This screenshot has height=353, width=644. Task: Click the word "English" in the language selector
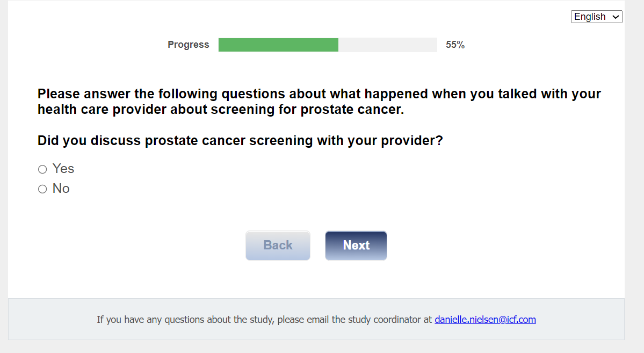[590, 17]
